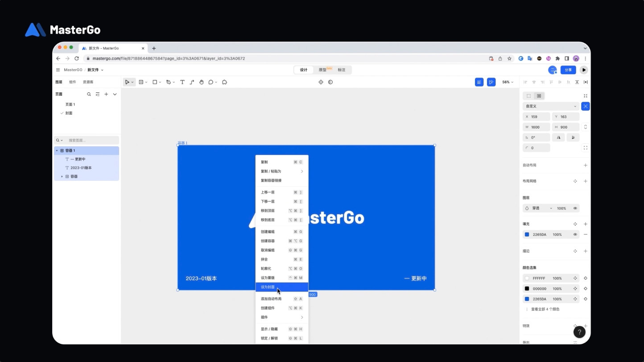This screenshot has height=362, width=644.
Task: Select the Move/pointer tool in the toolbar
Action: tap(128, 82)
